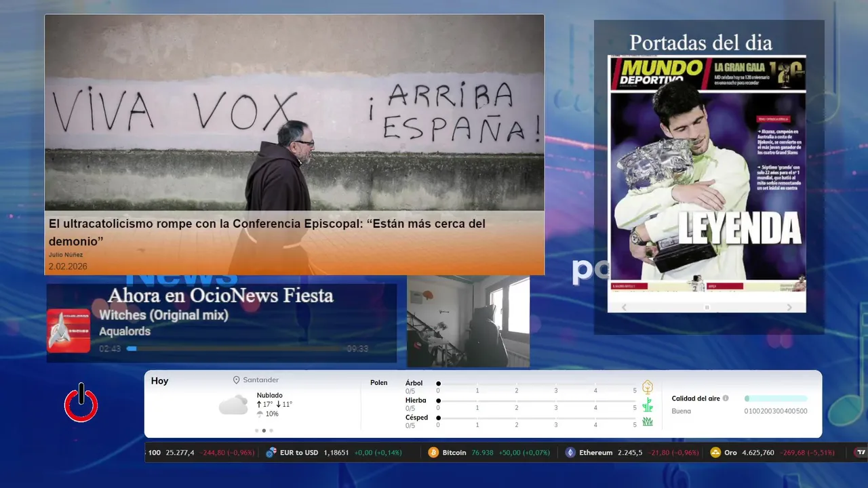Viewport: 868px width, 488px height.
Task: Click the Nublado weather condition text
Action: (270, 395)
